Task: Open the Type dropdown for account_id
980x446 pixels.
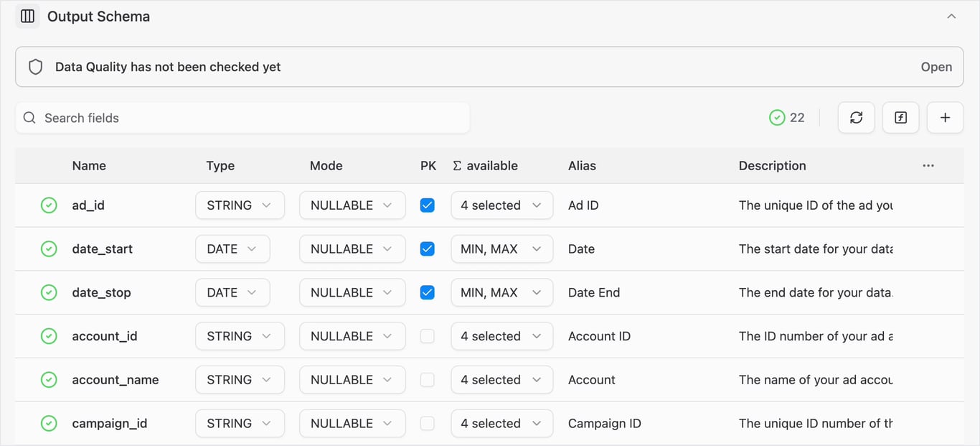Action: (240, 336)
